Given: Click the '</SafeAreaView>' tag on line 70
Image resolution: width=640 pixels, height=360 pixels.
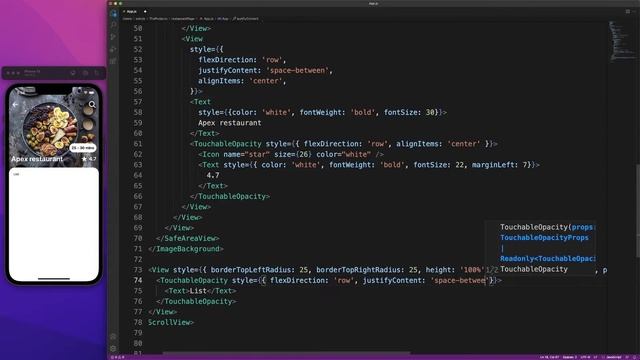Looking at the screenshot, I should click(188, 238).
